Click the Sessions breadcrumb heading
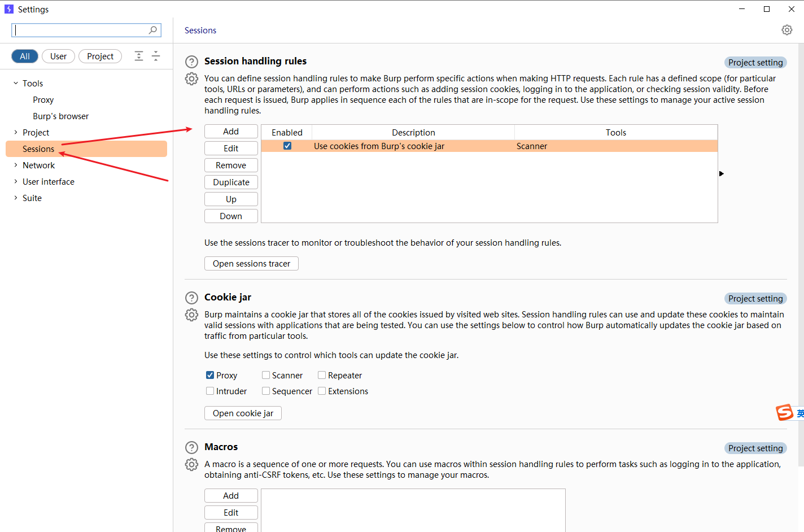This screenshot has width=804, height=532. (200, 30)
